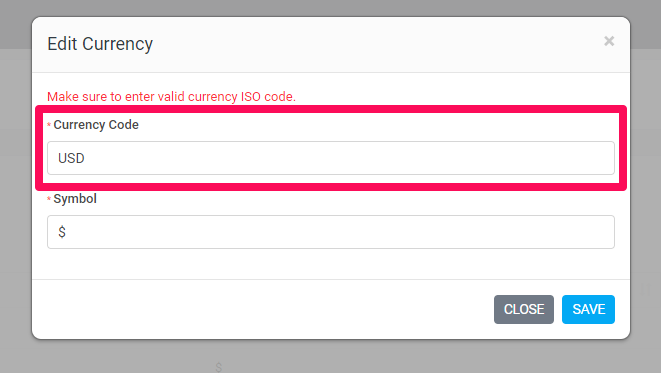Click the Symbol field label

point(75,199)
